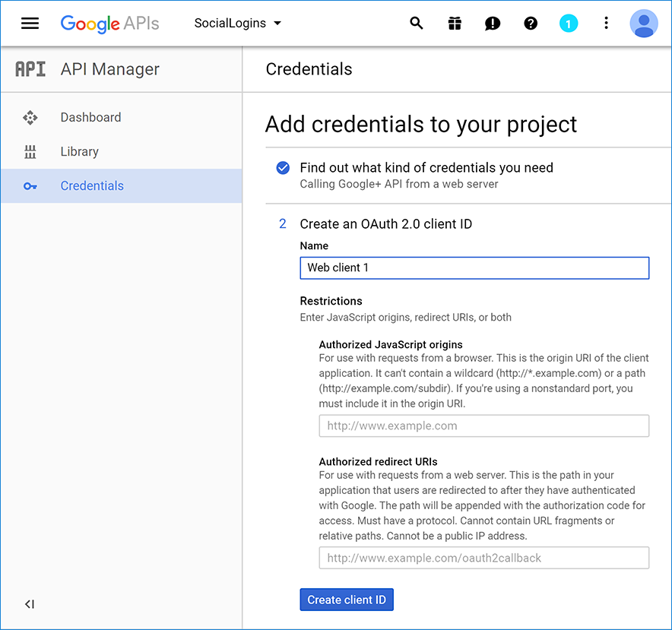Open the search icon
The image size is (672, 630).
416,24
